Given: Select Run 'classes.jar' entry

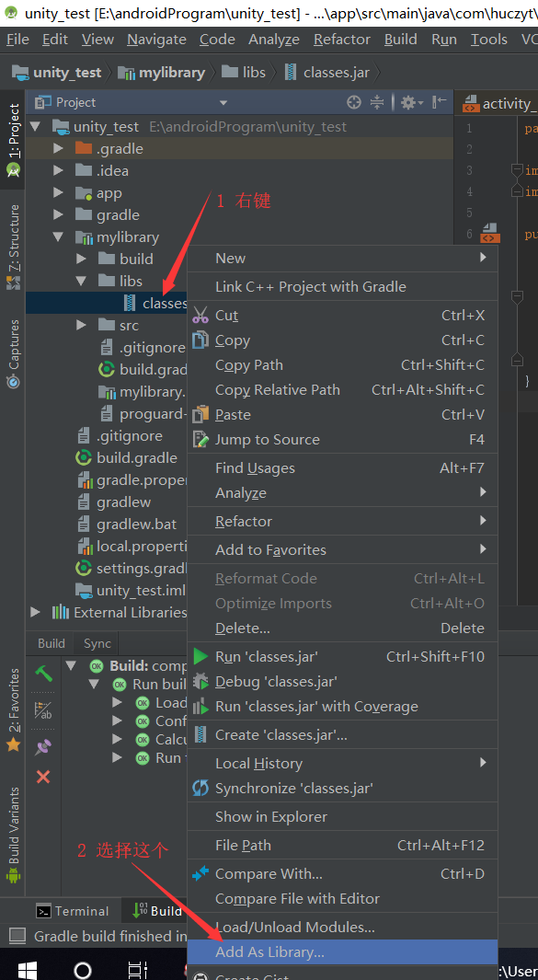Looking at the screenshot, I should point(342,656).
